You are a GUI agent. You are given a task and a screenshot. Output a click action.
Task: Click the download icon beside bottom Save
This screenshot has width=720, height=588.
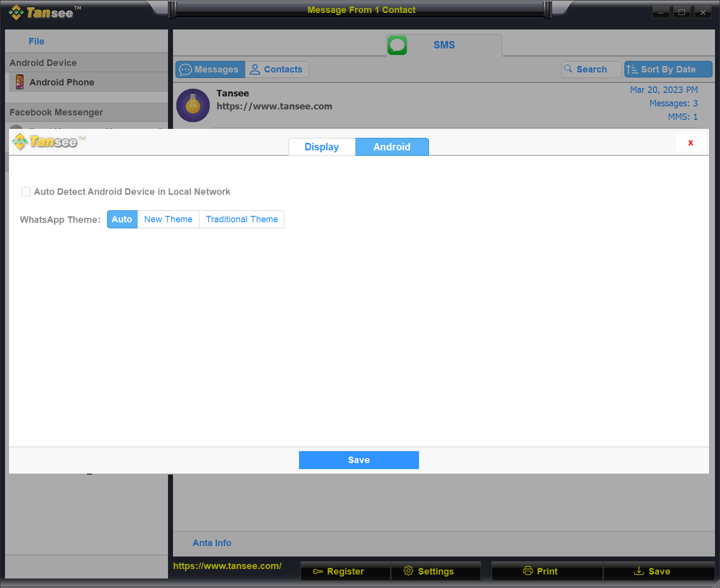click(639, 571)
